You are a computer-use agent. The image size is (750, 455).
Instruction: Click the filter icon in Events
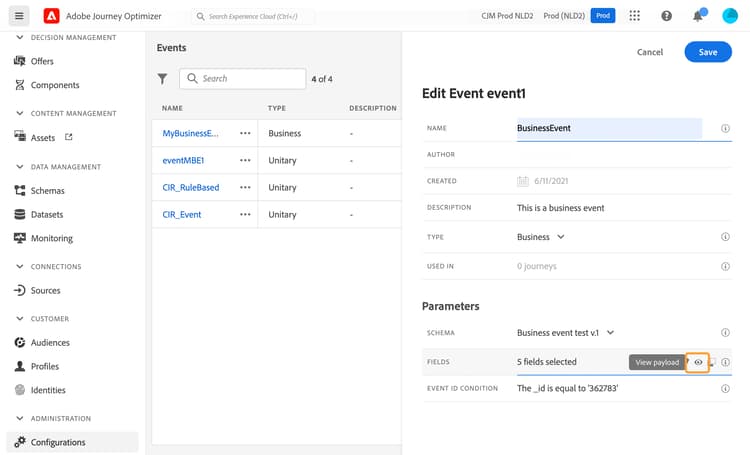[x=163, y=79]
